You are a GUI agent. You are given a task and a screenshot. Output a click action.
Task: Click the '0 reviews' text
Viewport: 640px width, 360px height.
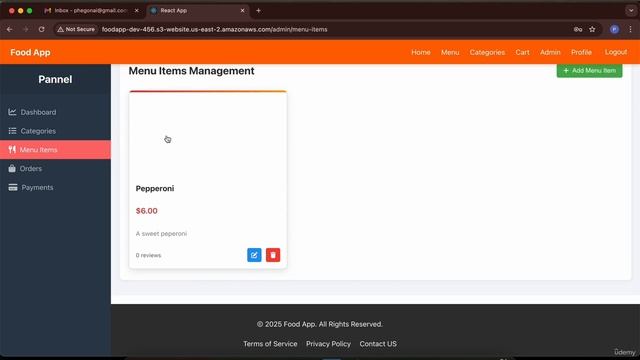tap(148, 255)
